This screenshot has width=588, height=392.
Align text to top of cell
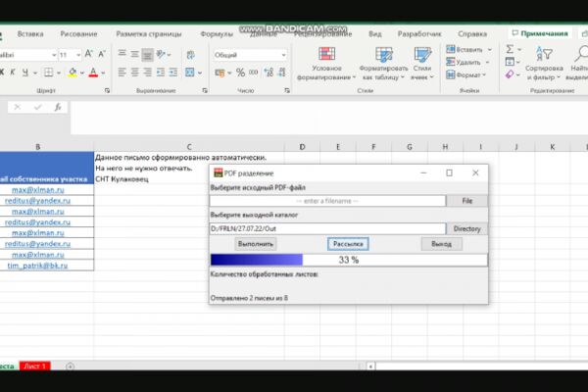click(x=122, y=54)
